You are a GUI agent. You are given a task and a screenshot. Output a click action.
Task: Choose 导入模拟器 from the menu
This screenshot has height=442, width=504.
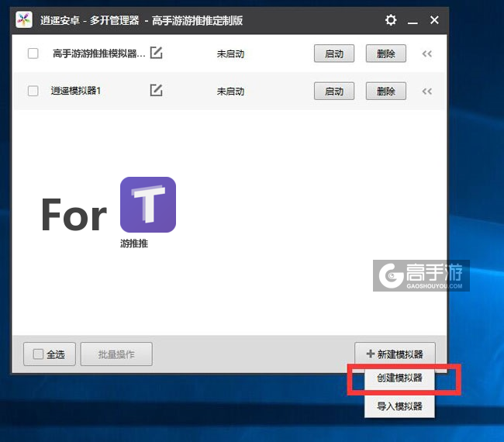[x=399, y=406]
